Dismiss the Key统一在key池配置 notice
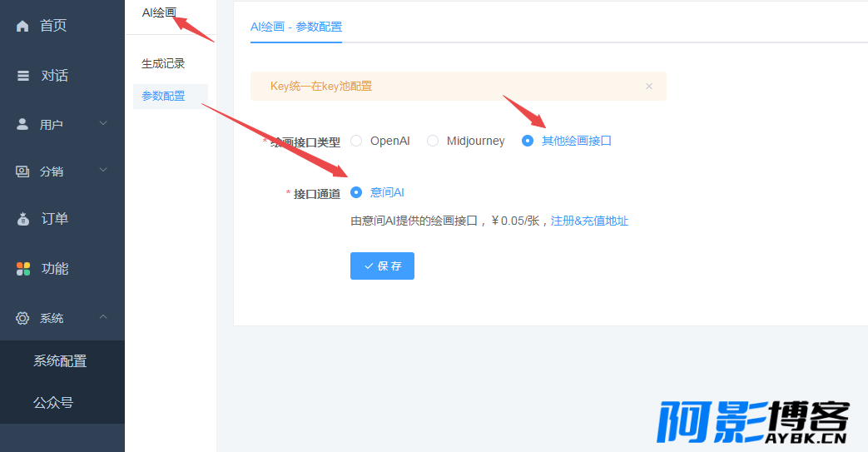The height and width of the screenshot is (452, 868). point(649,86)
